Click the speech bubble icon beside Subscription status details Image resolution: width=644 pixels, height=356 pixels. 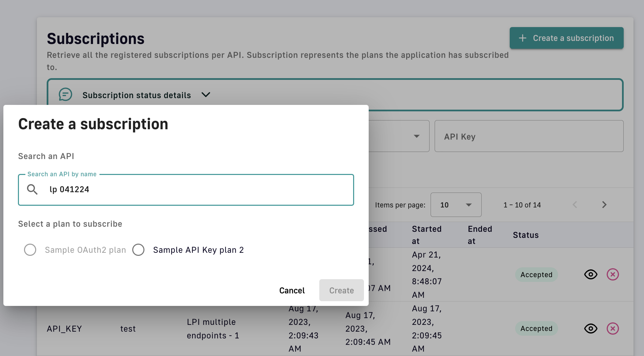pos(65,95)
